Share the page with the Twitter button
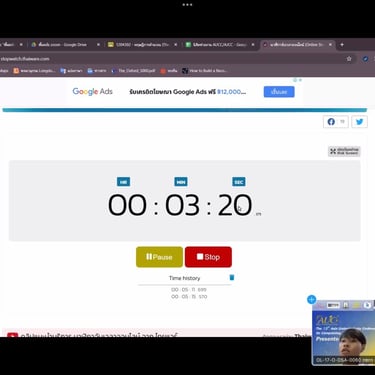The image size is (375, 375). click(x=359, y=122)
